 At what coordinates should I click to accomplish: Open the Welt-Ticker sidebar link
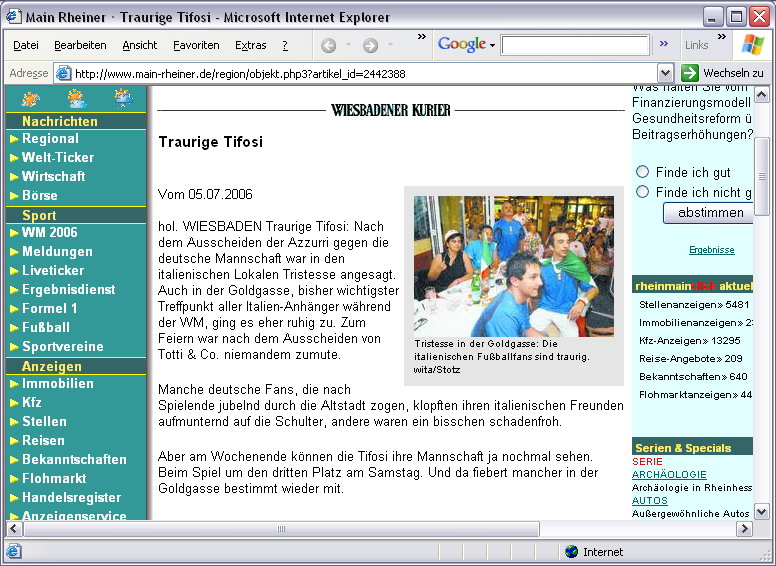coord(58,157)
